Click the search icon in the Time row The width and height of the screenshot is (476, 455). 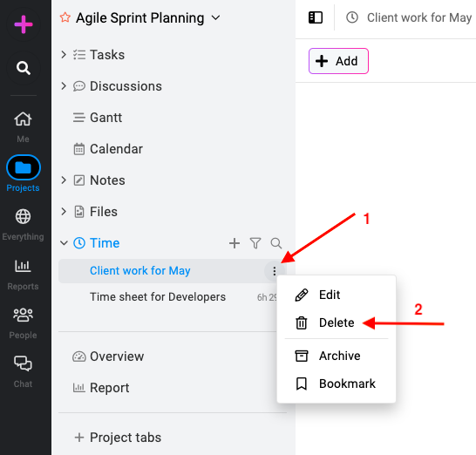[276, 243]
